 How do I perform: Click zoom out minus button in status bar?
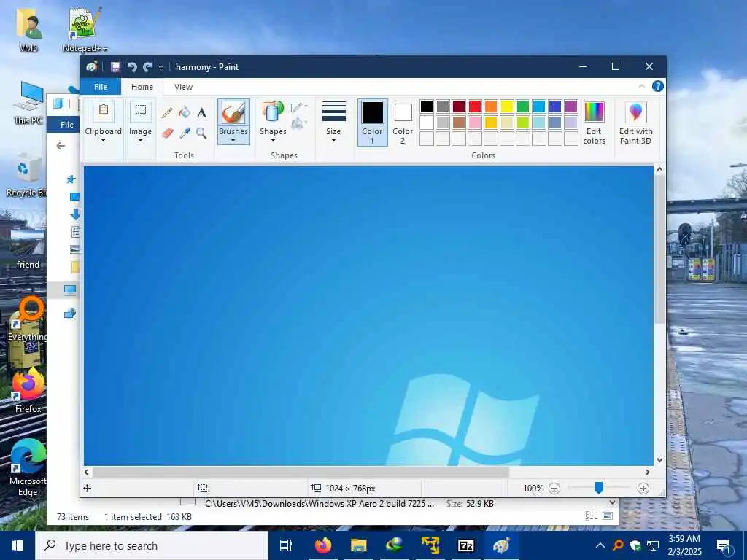(554, 488)
